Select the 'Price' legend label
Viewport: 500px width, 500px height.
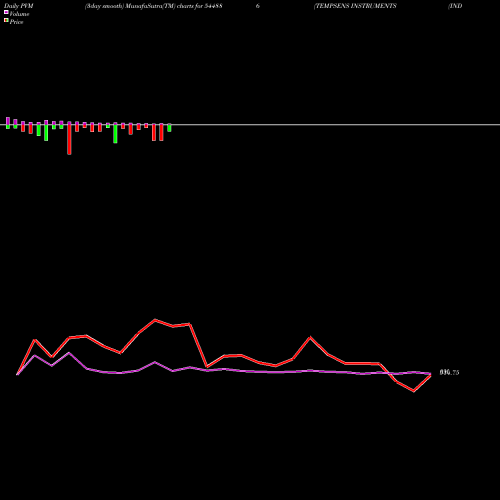[16, 22]
